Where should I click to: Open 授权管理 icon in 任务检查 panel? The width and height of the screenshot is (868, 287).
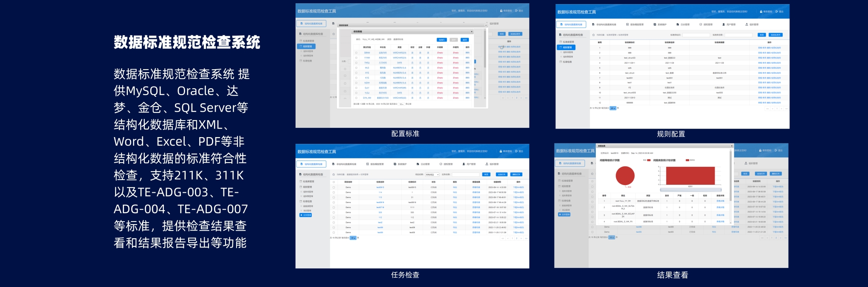coord(441,164)
